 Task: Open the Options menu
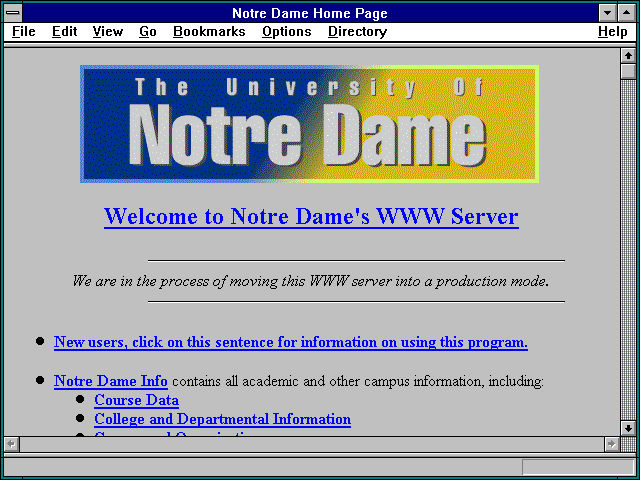(287, 32)
